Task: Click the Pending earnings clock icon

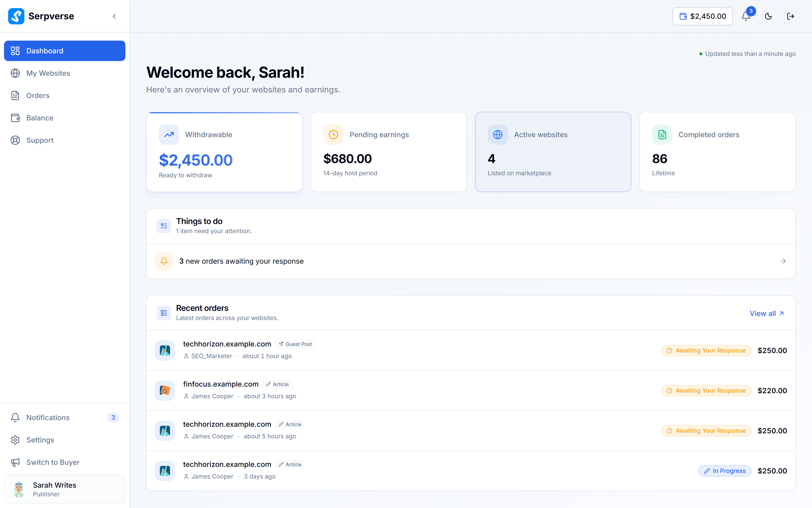Action: [333, 135]
